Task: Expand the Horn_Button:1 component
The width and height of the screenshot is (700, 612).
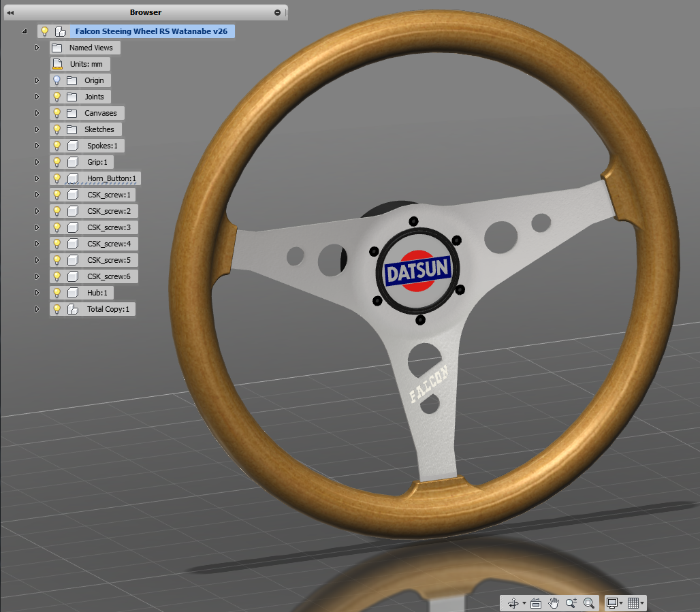Action: pos(37,178)
